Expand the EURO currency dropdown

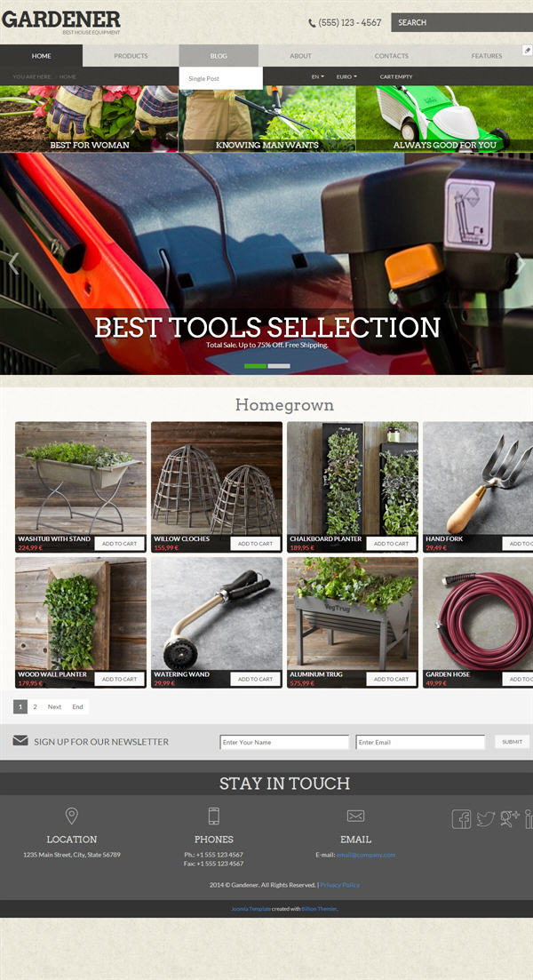coord(346,77)
